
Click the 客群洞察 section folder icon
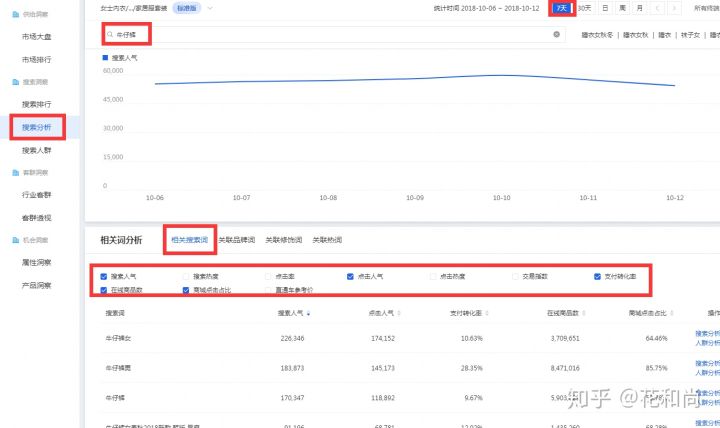tap(14, 173)
